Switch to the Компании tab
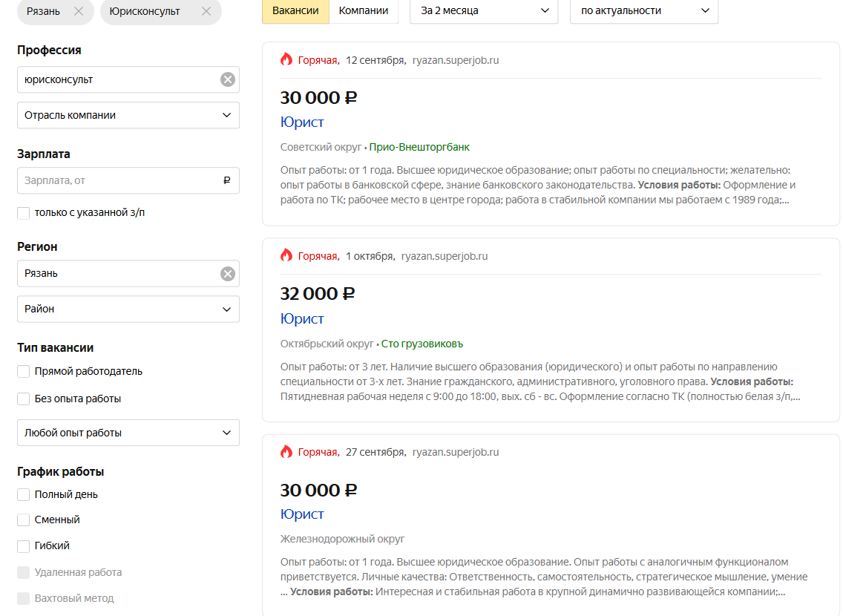Image resolution: width=843 pixels, height=616 pixels. pos(364,11)
